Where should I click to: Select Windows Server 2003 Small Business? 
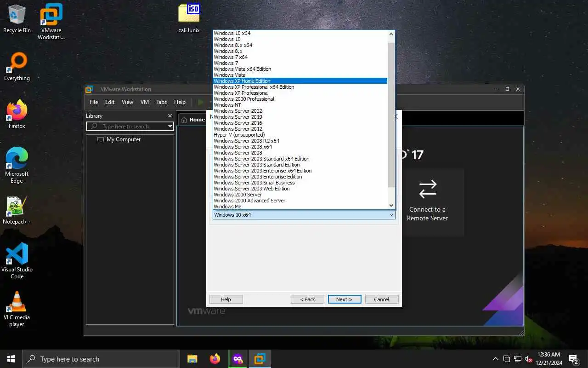point(300,183)
